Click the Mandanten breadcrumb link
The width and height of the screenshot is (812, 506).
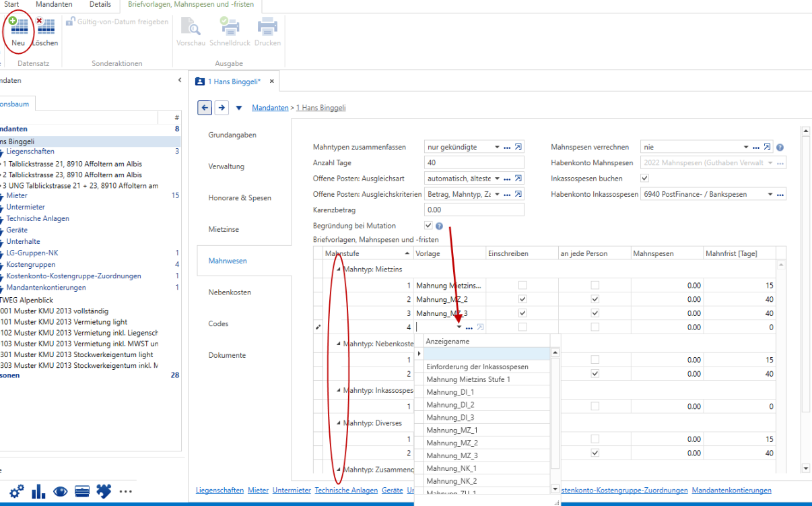[271, 108]
